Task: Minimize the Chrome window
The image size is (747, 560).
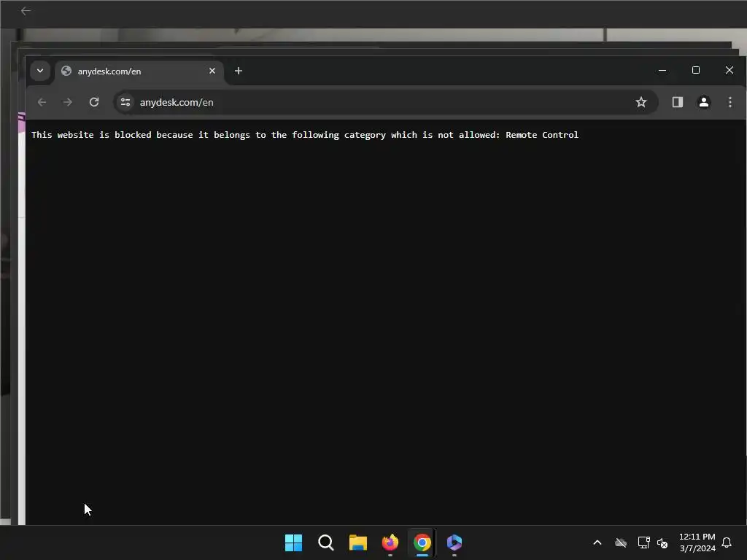Action: [662, 71]
